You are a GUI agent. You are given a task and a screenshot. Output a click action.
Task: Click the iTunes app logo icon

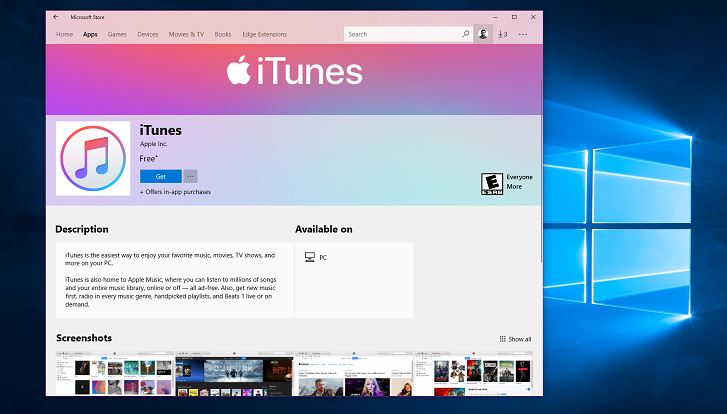click(x=93, y=159)
